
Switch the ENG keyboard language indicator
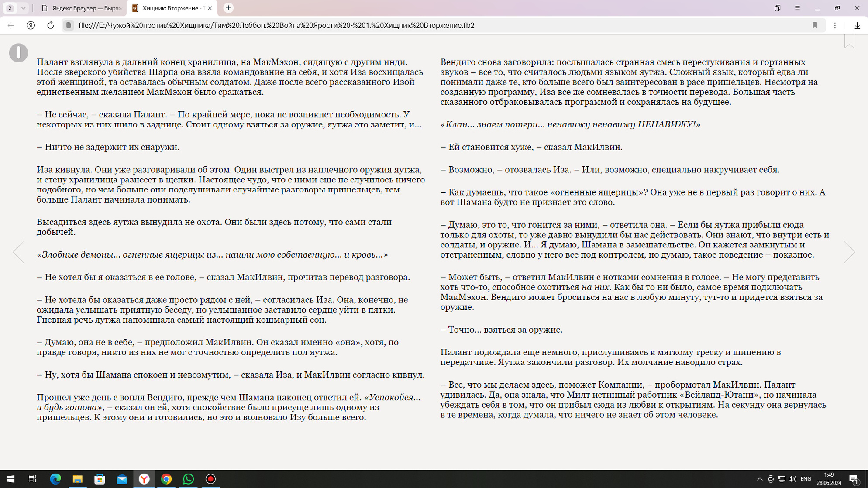(806, 479)
